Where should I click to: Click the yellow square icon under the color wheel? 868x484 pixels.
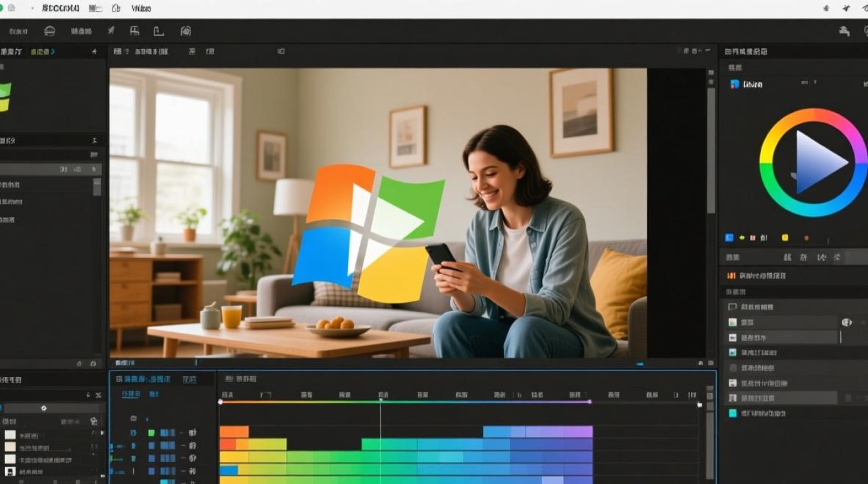pyautogui.click(x=785, y=237)
